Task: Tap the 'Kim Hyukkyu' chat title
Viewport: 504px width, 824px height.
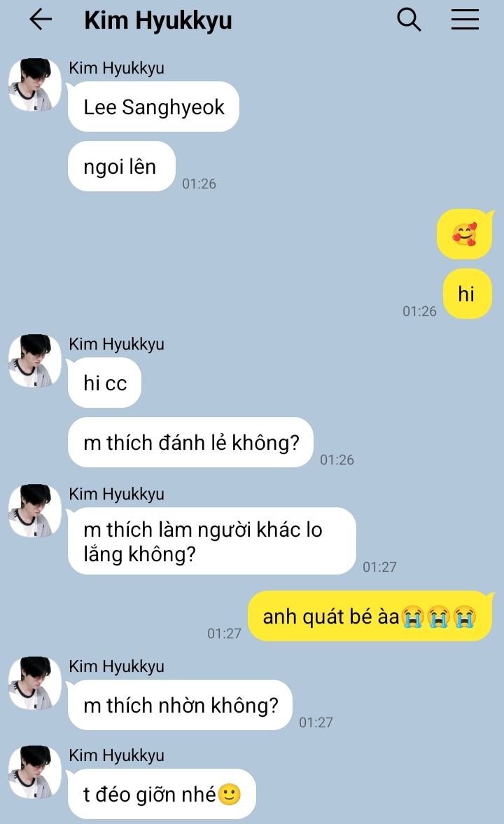Action: click(x=158, y=21)
